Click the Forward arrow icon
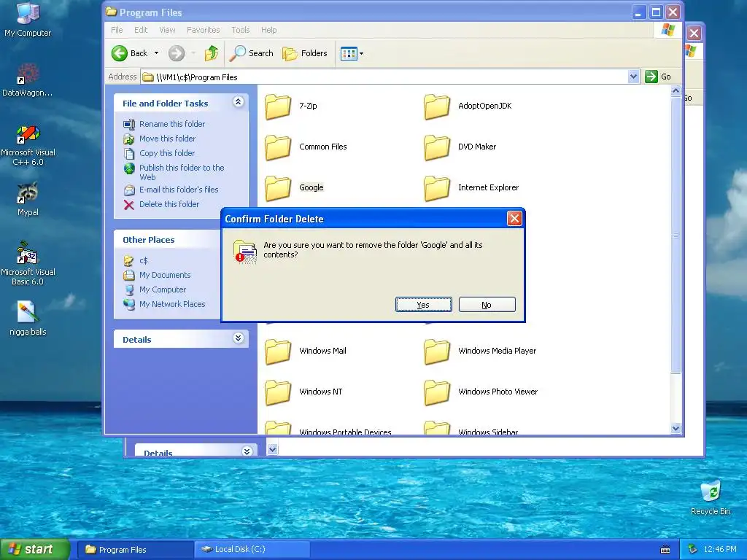The width and height of the screenshot is (747, 560). coord(177,53)
